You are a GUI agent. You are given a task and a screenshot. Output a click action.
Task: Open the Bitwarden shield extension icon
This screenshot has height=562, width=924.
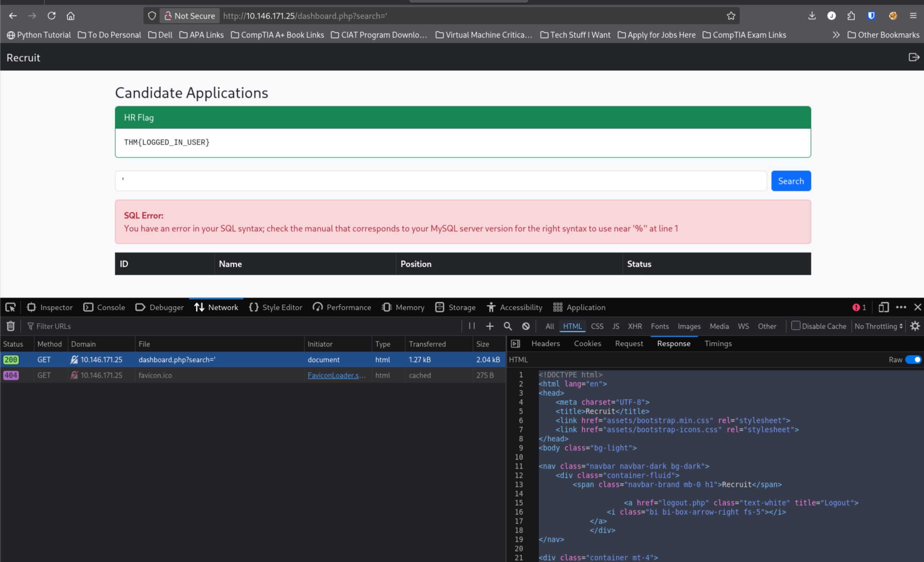(871, 16)
